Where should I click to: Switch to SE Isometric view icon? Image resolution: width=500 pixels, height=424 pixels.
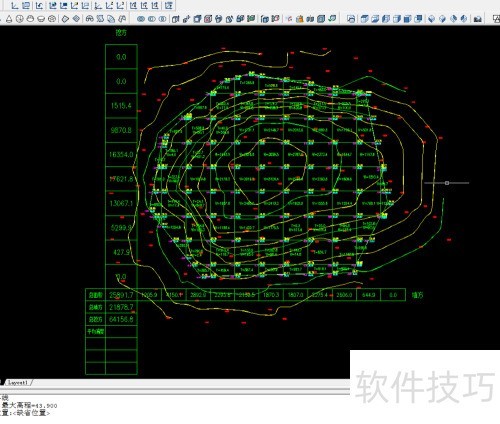(x=442, y=19)
